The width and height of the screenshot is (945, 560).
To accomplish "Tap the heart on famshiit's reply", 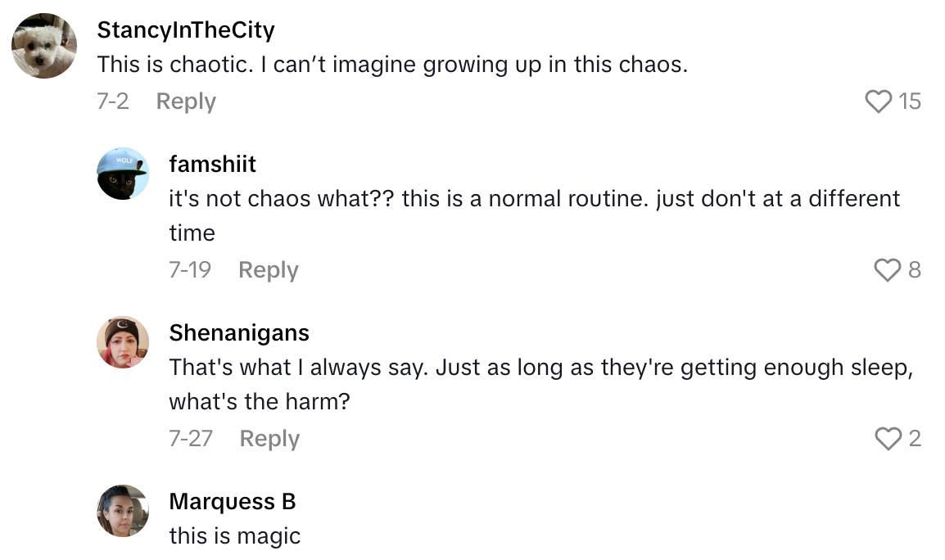I will tap(888, 270).
